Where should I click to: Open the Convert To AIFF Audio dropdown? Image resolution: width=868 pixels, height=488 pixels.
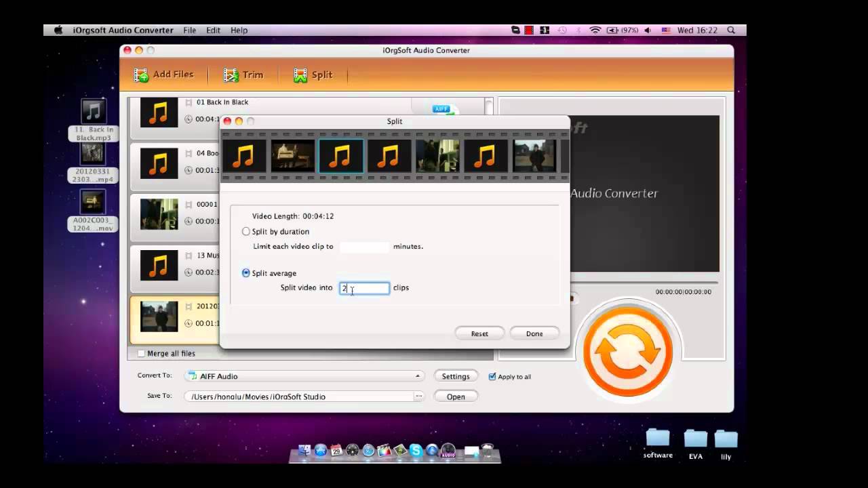tap(304, 376)
